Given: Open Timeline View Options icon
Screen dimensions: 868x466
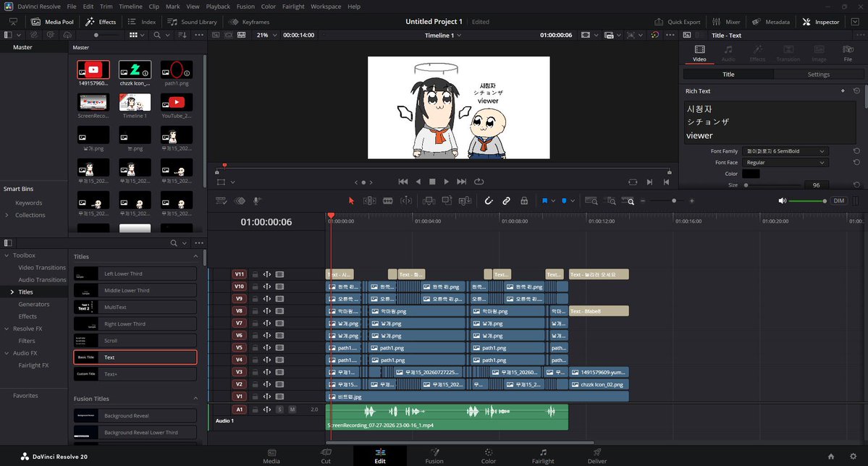Looking at the screenshot, I should (x=221, y=201).
